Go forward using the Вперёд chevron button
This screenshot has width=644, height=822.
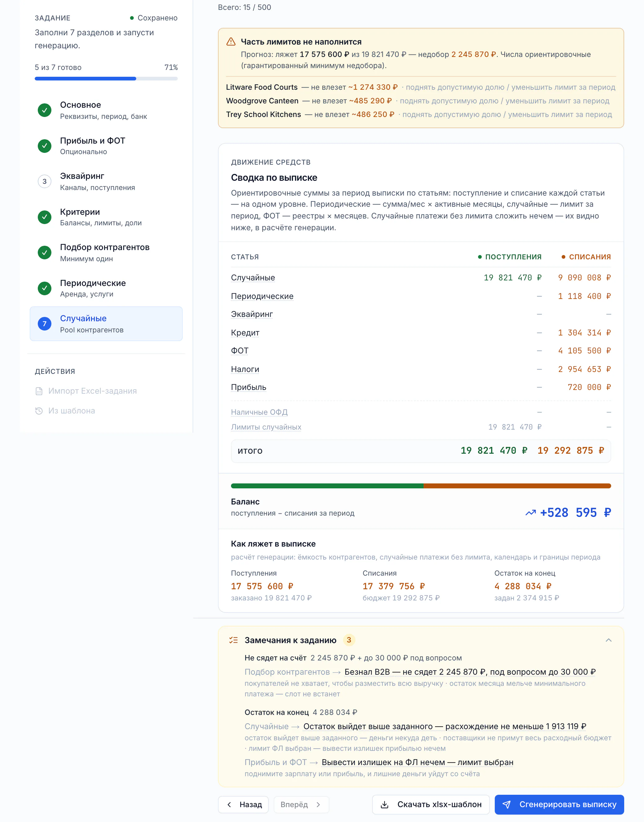coord(301,805)
